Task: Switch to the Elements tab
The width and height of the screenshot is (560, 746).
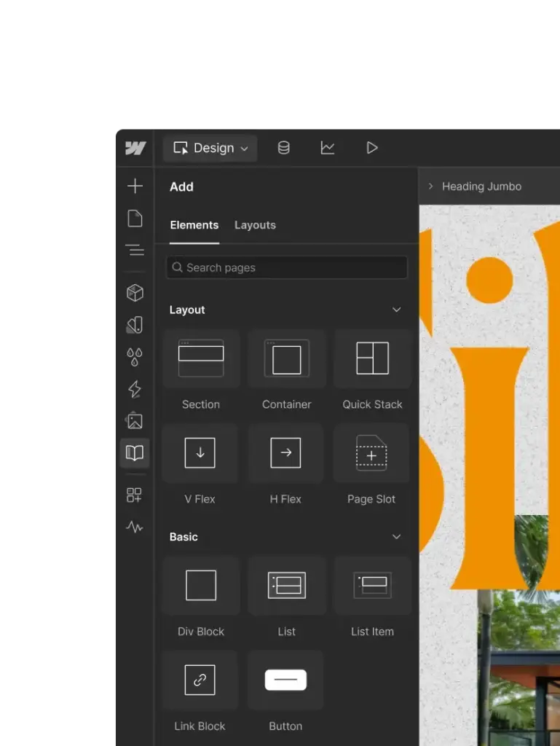Action: pos(194,225)
